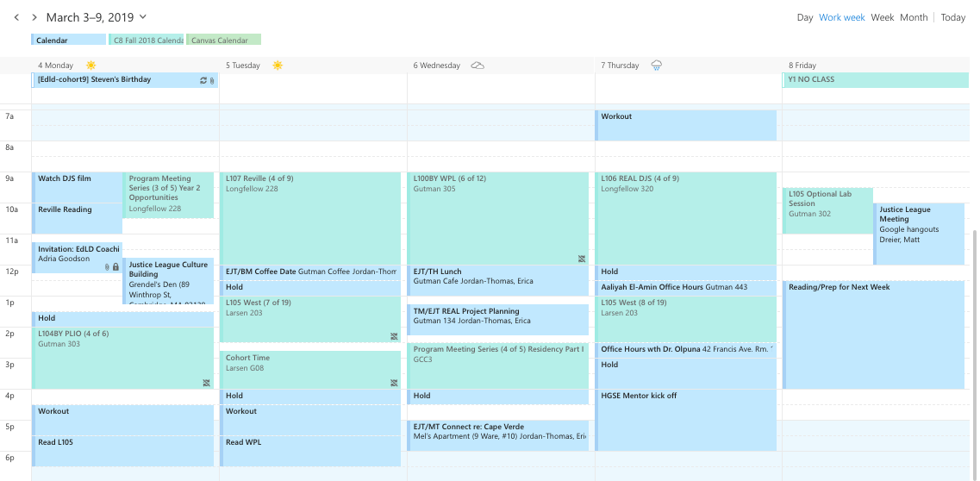Open the L105 West (8 of 19) event
The height and width of the screenshot is (481, 980).
pos(685,319)
